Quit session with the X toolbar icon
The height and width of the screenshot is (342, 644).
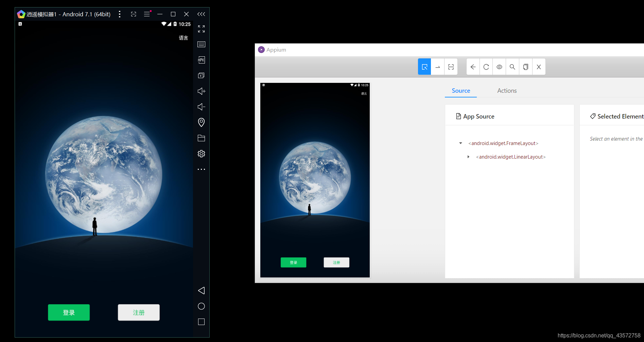539,67
